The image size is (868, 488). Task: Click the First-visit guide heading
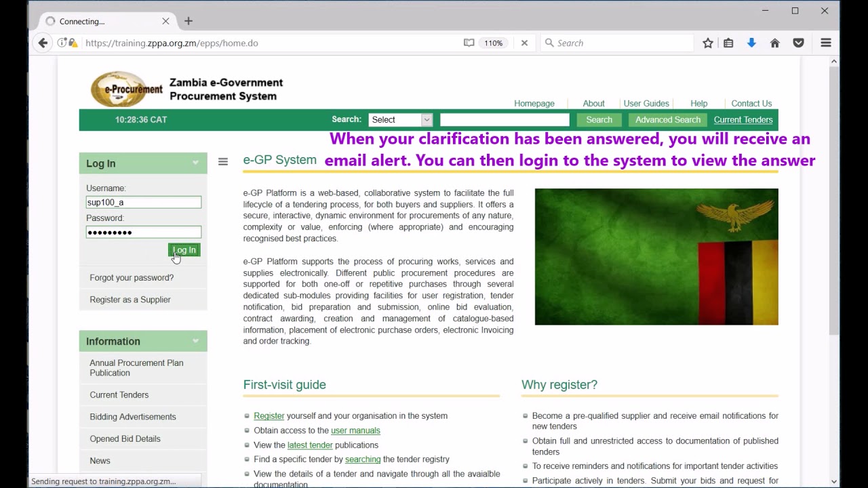pos(285,385)
